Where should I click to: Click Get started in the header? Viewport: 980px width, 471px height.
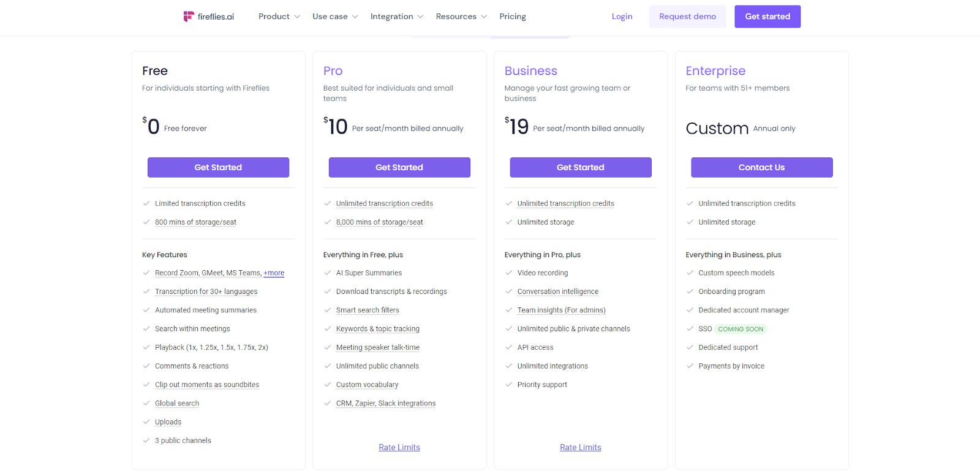click(x=767, y=17)
